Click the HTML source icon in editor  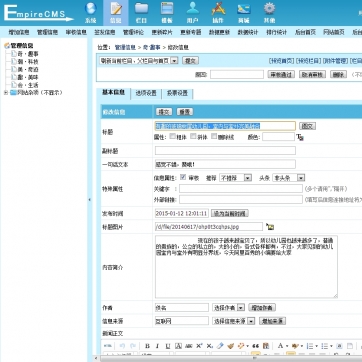coord(108,346)
